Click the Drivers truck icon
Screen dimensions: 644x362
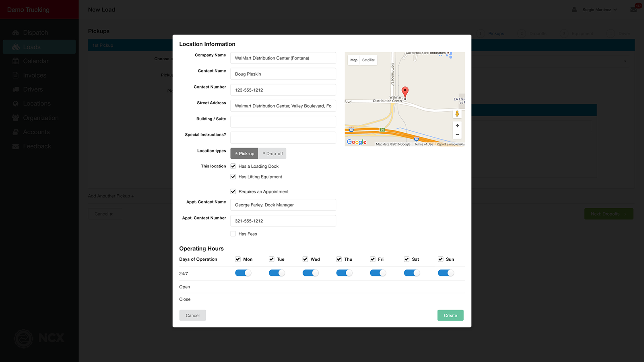pos(16,89)
